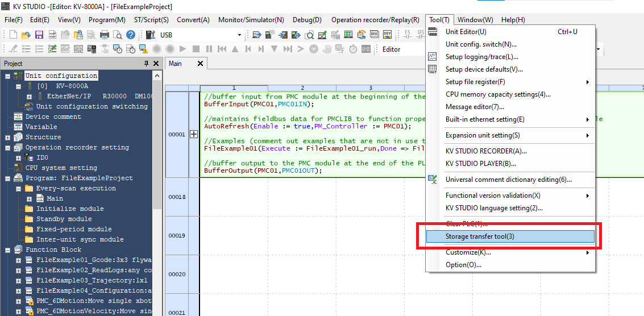Viewport: 644px width, 316px height.
Task: Select Storage transfer tool(3) menu entry
Action: pyautogui.click(x=480, y=236)
